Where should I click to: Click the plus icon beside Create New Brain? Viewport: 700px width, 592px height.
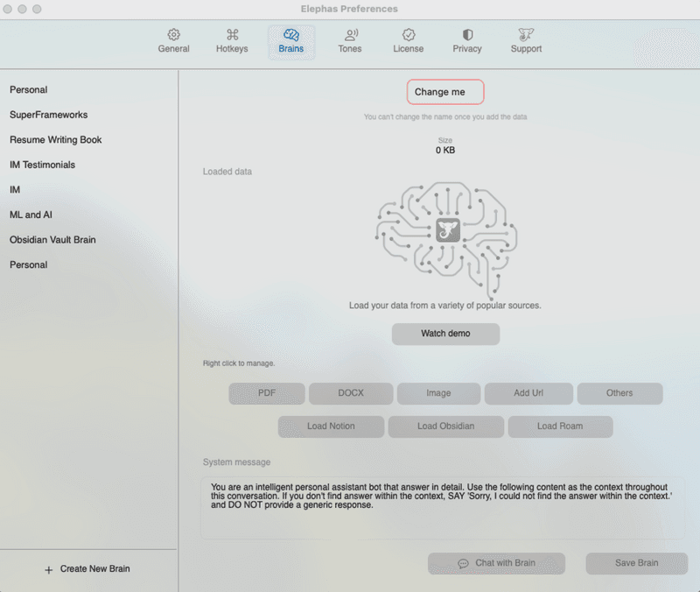(x=48, y=569)
